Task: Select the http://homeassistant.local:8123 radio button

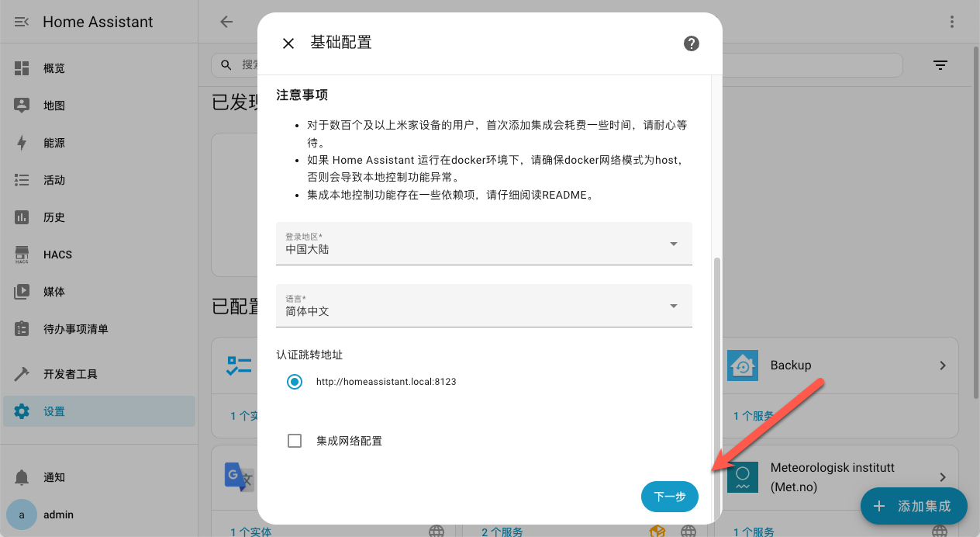Action: click(294, 382)
